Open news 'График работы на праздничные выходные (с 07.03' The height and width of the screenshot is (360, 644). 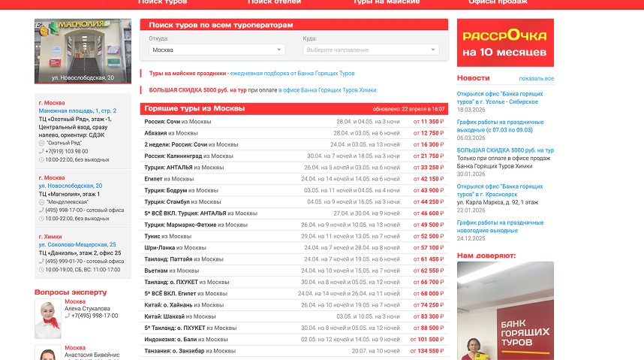pyautogui.click(x=500, y=126)
